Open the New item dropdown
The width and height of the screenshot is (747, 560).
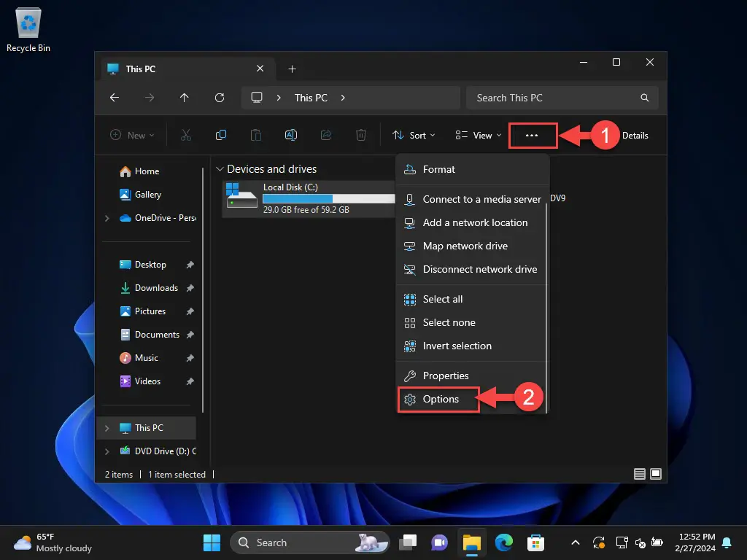tap(132, 135)
